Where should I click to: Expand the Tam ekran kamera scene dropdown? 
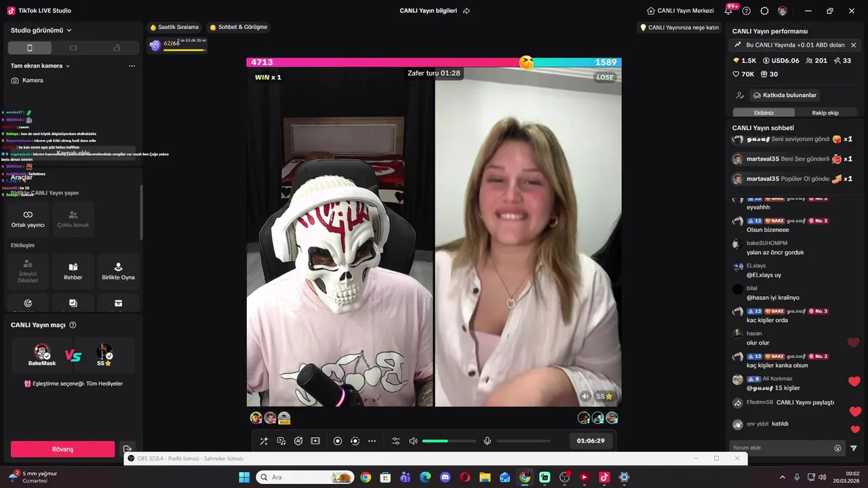coord(41,66)
